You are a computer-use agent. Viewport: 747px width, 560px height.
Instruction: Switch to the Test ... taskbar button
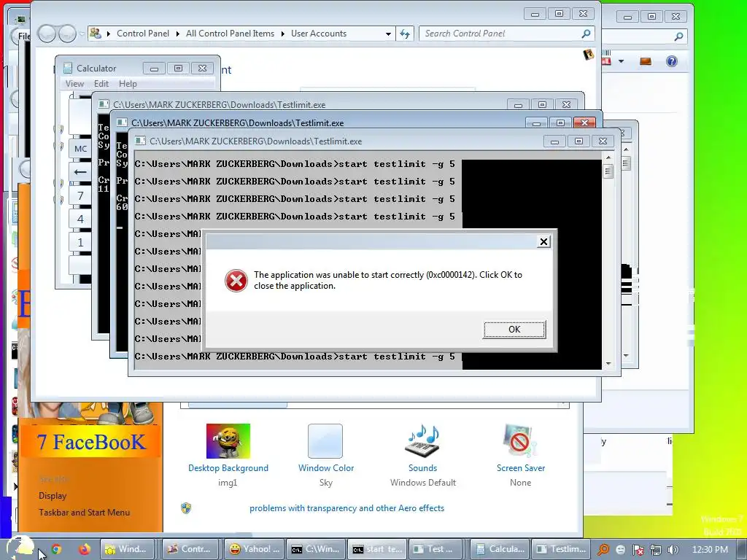pyautogui.click(x=436, y=549)
